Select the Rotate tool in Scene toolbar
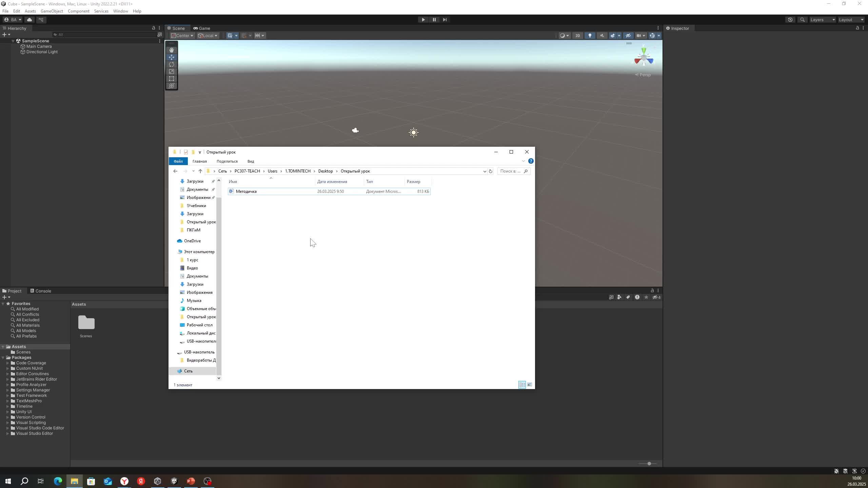 [x=172, y=64]
